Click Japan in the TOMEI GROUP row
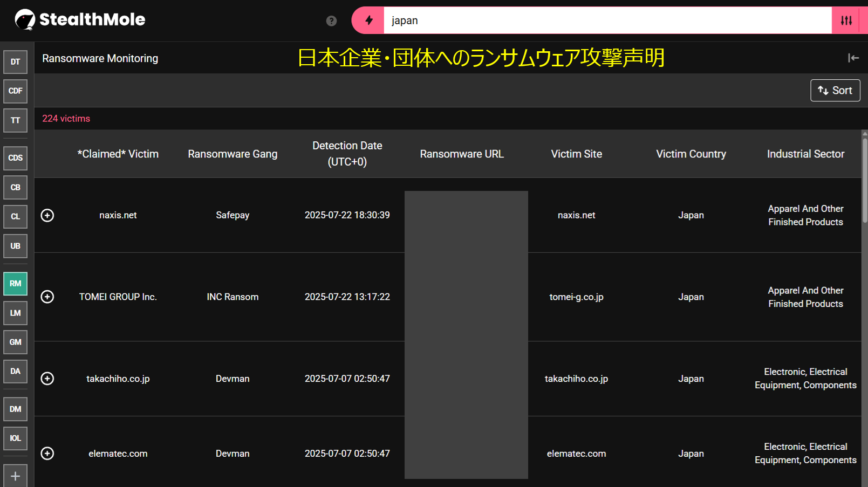 [x=691, y=297]
